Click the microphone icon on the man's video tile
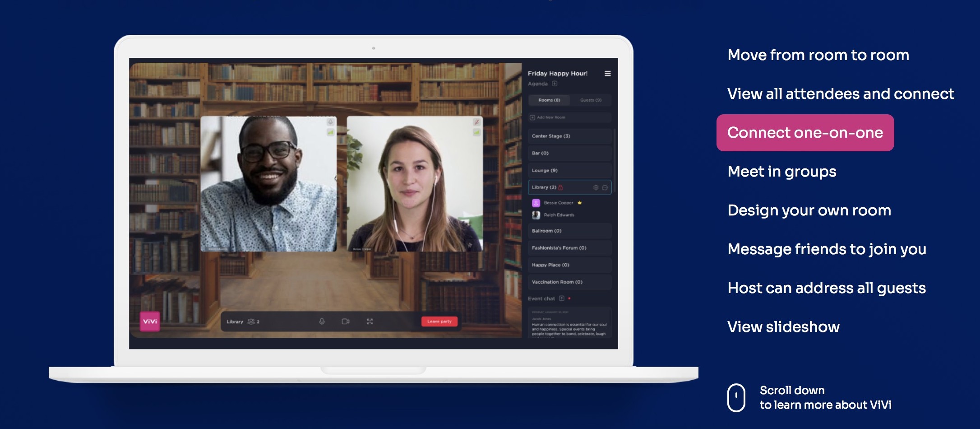The height and width of the screenshot is (429, 980). pyautogui.click(x=331, y=122)
